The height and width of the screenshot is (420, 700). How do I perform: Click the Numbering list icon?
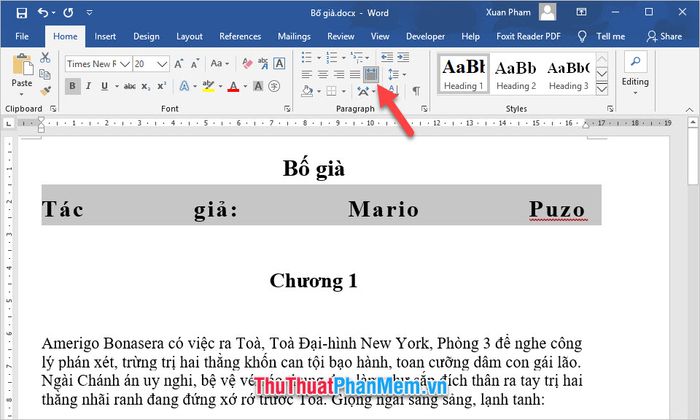click(331, 57)
